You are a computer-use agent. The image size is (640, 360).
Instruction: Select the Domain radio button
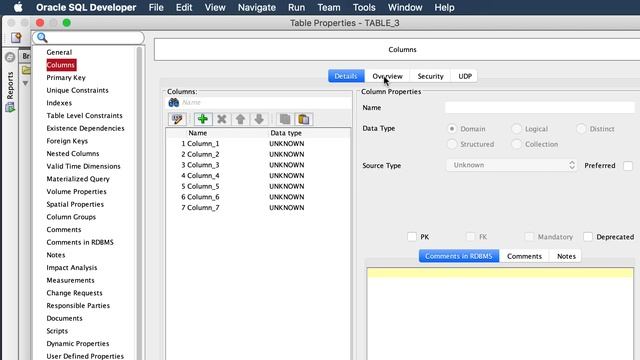tap(452, 129)
